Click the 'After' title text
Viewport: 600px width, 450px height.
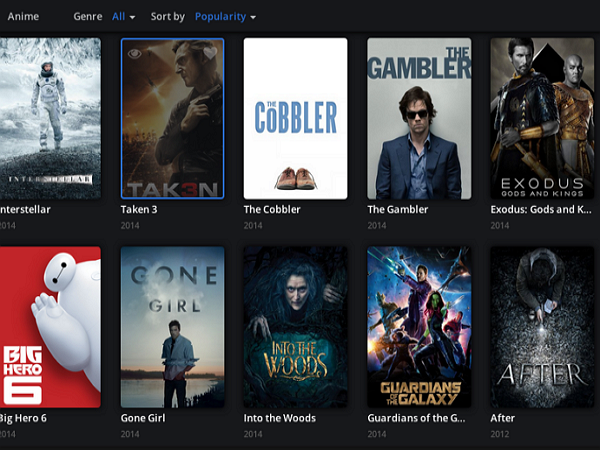click(502, 418)
